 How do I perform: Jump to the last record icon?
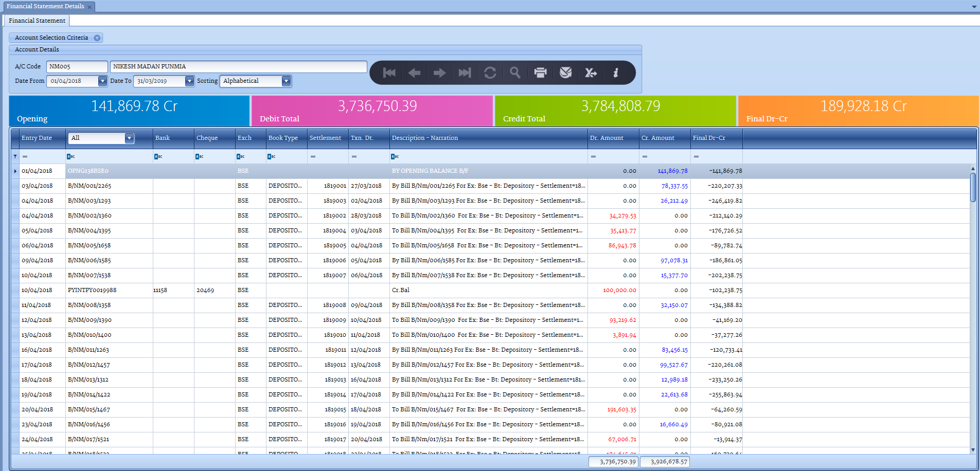465,73
